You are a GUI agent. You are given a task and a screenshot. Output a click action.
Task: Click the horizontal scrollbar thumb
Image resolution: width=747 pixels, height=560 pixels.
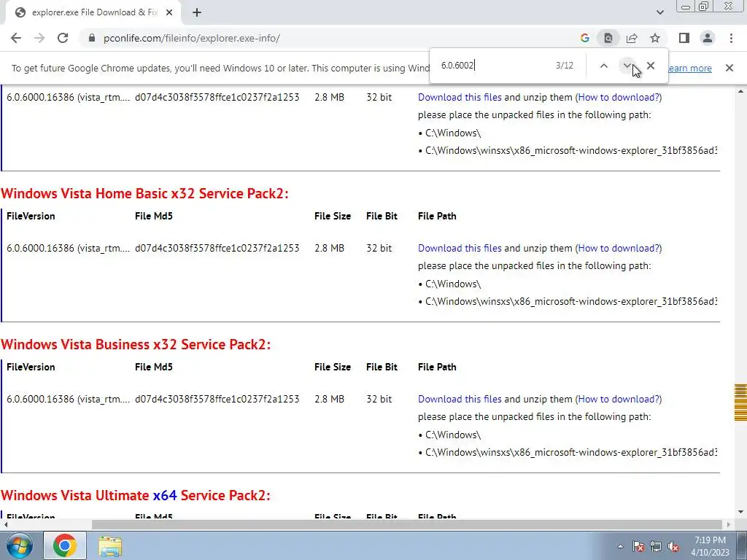[x=407, y=525]
